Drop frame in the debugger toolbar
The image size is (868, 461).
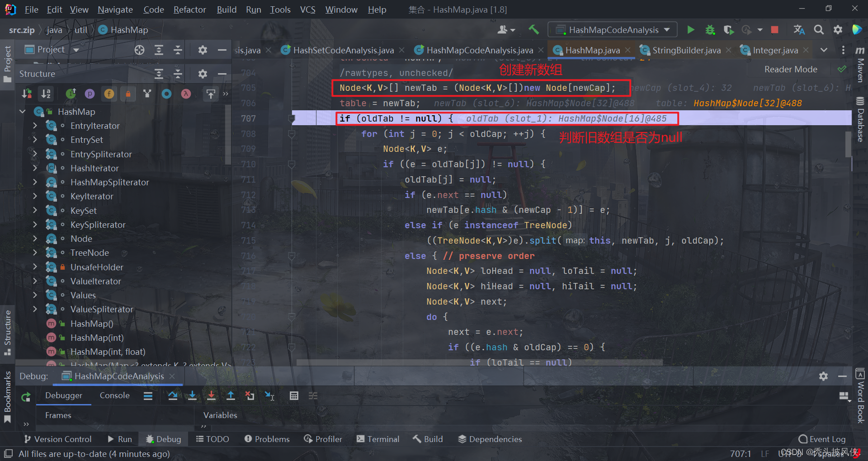[x=250, y=396]
